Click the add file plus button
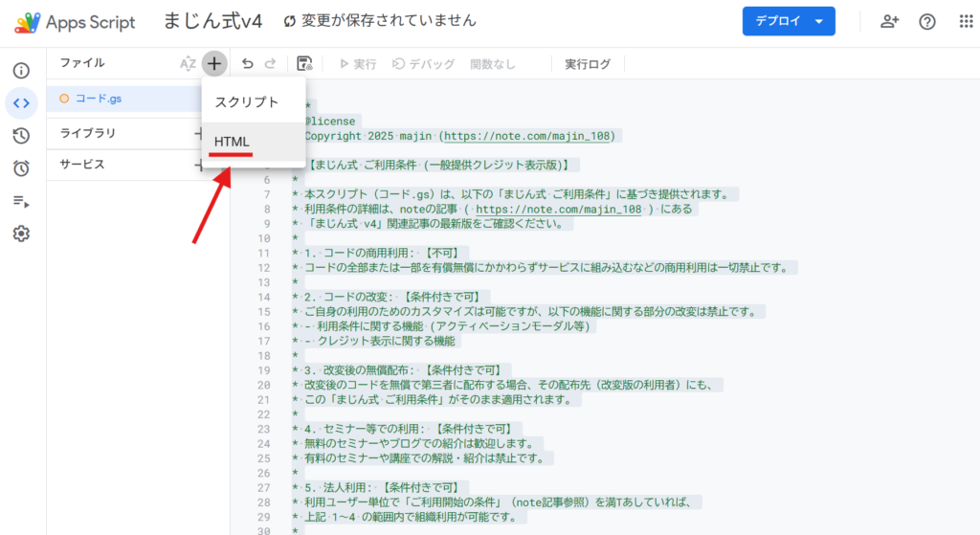This screenshot has height=535, width=980. pyautogui.click(x=214, y=64)
